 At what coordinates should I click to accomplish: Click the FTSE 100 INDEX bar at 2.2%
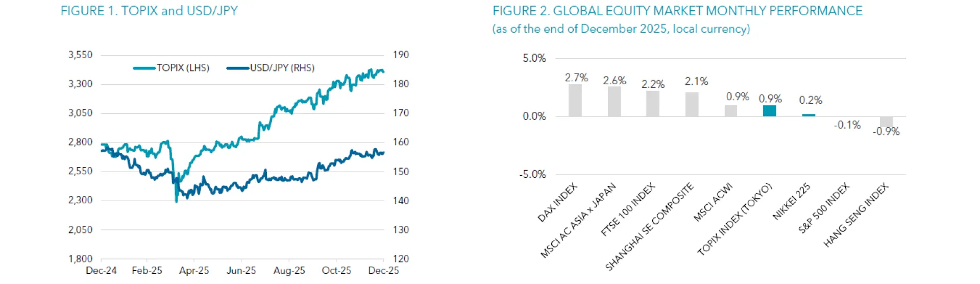pyautogui.click(x=653, y=104)
